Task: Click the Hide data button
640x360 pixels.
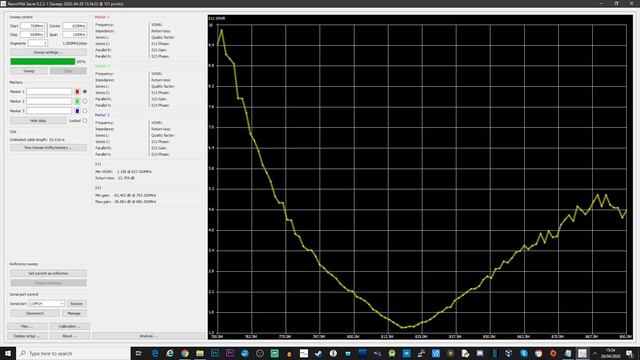Action: 38,121
